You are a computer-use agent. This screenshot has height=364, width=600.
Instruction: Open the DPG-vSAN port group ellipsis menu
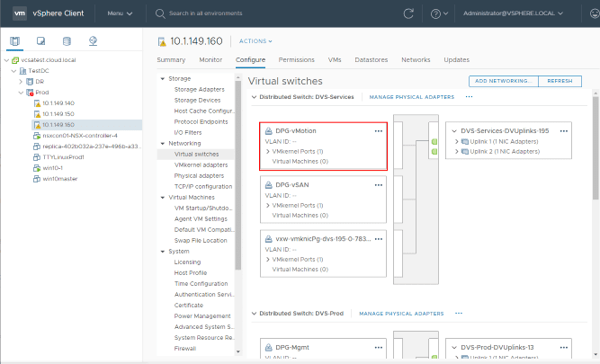tap(379, 183)
